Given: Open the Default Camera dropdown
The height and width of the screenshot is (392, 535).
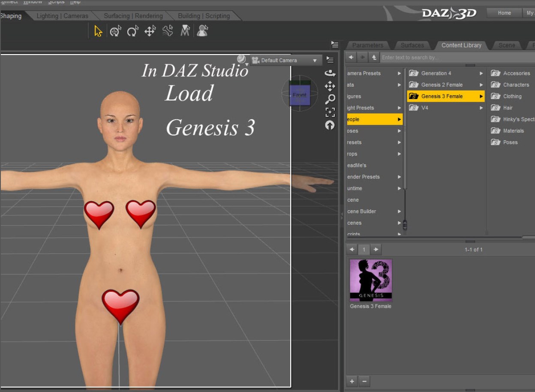Looking at the screenshot, I should coord(286,60).
